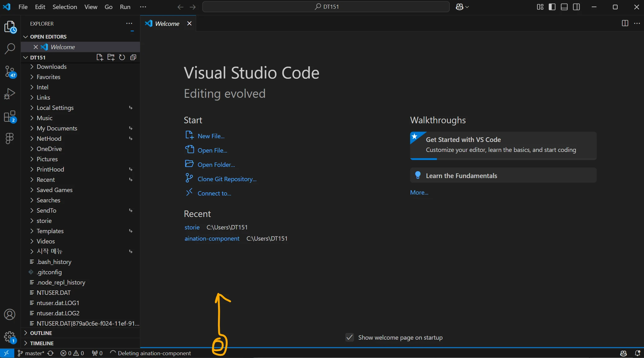This screenshot has width=644, height=358.
Task: Synchronize changes icon in status bar
Action: [50, 353]
